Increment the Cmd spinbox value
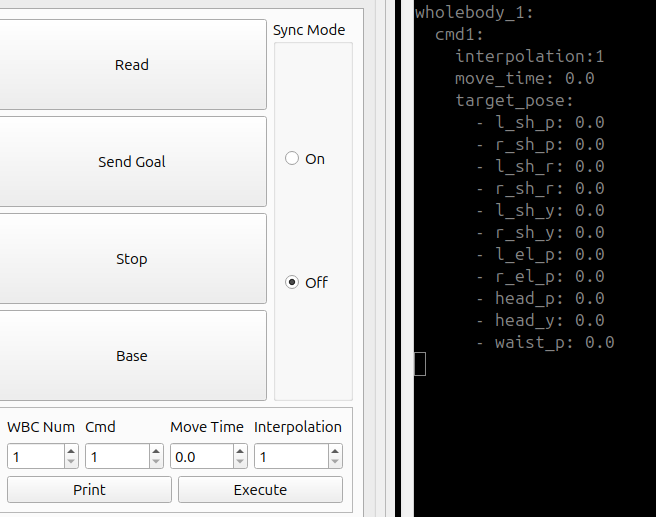 (x=156, y=452)
